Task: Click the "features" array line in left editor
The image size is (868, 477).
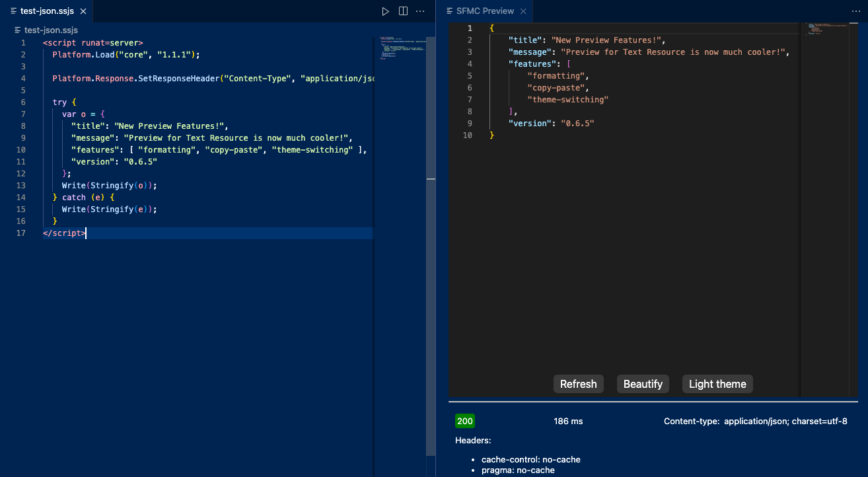Action: pos(219,150)
